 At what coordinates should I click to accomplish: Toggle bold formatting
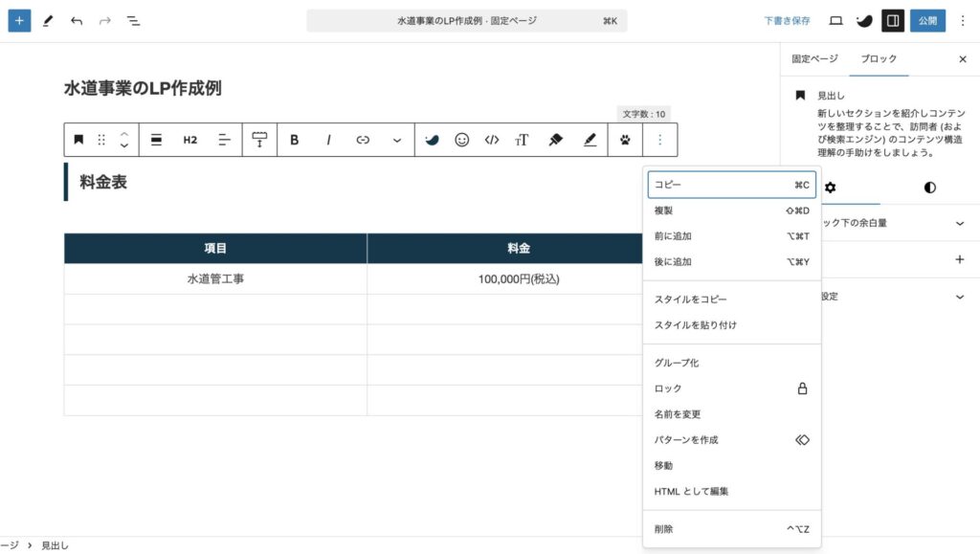point(294,140)
